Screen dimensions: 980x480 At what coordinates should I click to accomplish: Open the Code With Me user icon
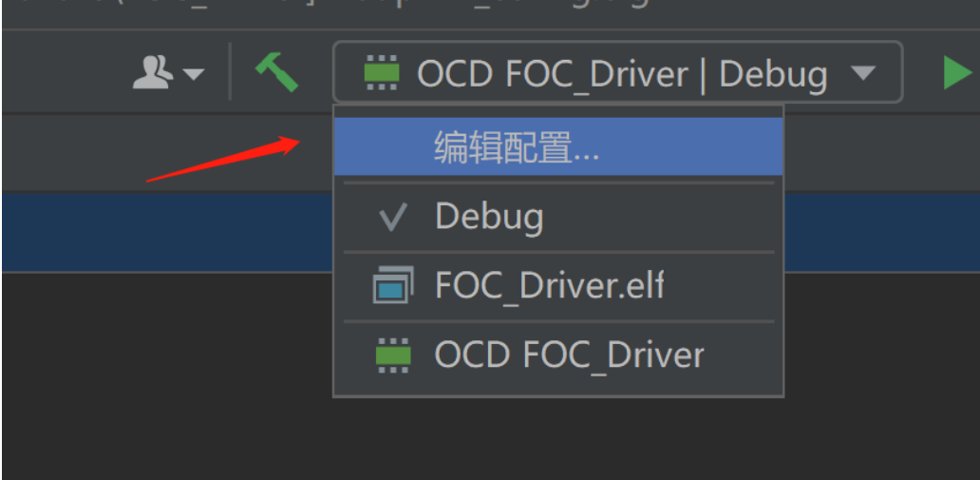point(153,72)
